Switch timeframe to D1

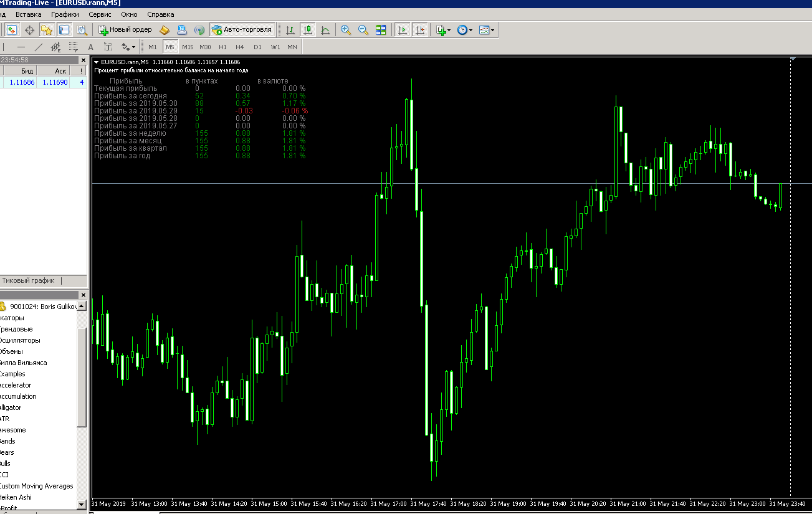click(x=257, y=47)
